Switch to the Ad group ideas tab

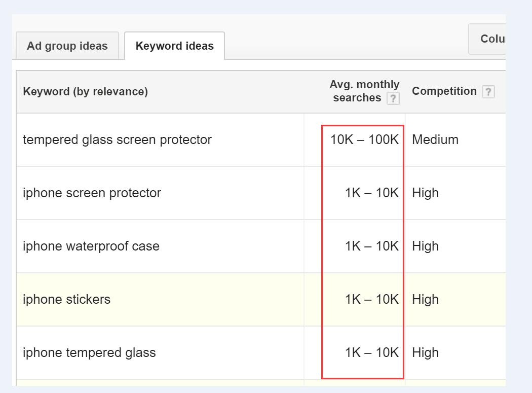click(x=67, y=46)
